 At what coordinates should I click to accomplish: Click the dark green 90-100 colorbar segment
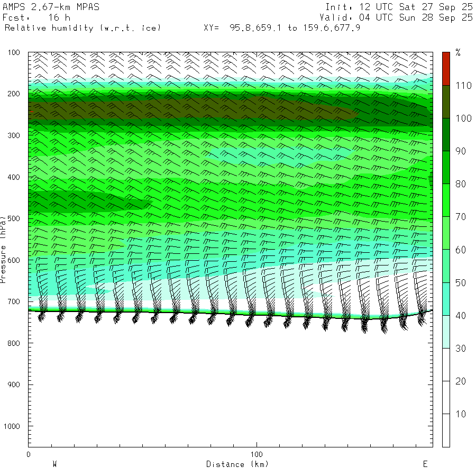[446, 134]
